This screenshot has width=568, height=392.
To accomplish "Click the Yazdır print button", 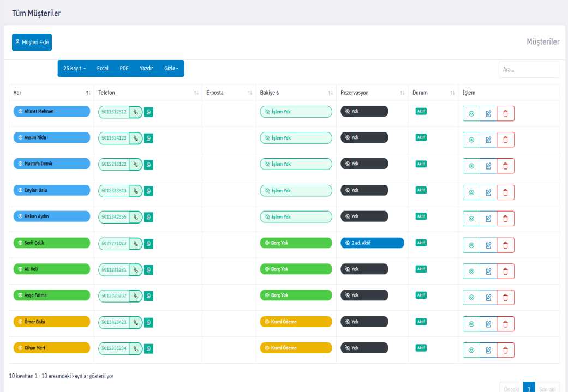I will [x=146, y=69].
